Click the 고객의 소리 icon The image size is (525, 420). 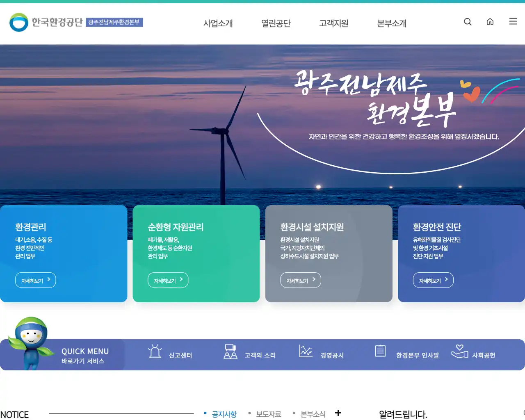[230, 351]
